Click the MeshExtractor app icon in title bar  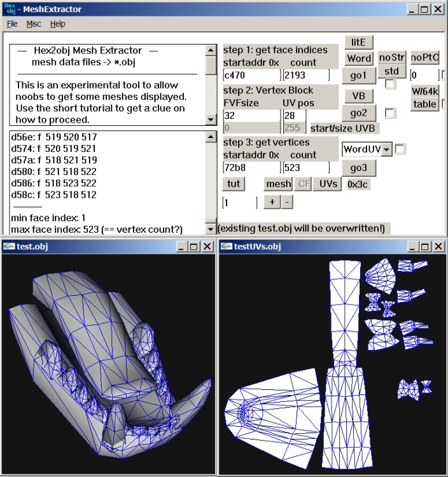pos(10,8)
